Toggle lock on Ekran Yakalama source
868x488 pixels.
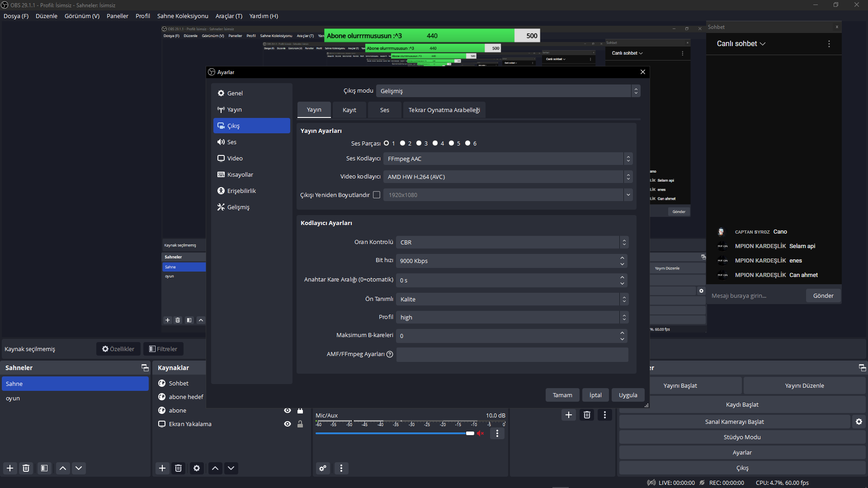point(300,424)
